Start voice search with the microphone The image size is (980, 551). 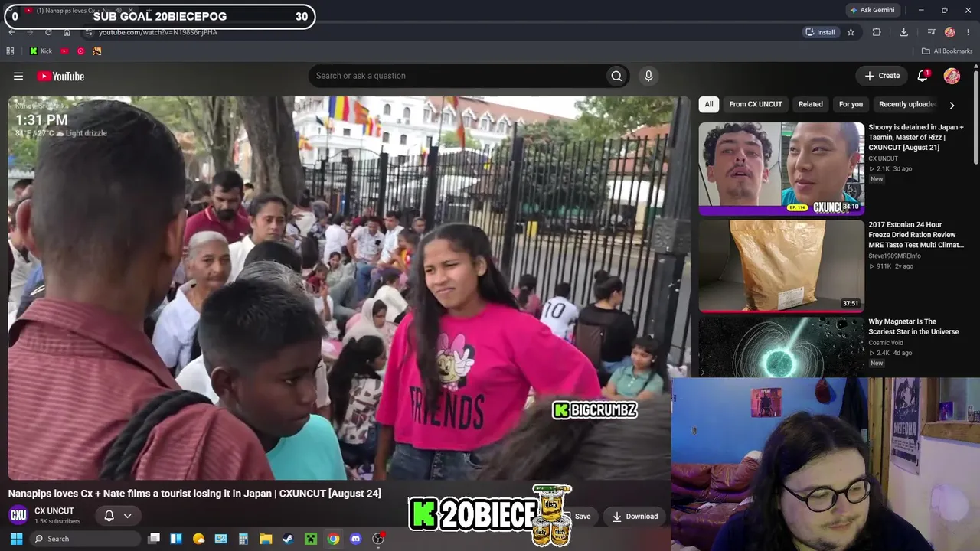pyautogui.click(x=648, y=76)
